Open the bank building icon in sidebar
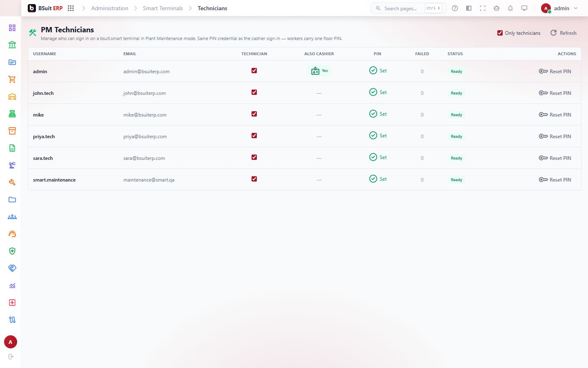The width and height of the screenshot is (588, 368). tap(12, 45)
